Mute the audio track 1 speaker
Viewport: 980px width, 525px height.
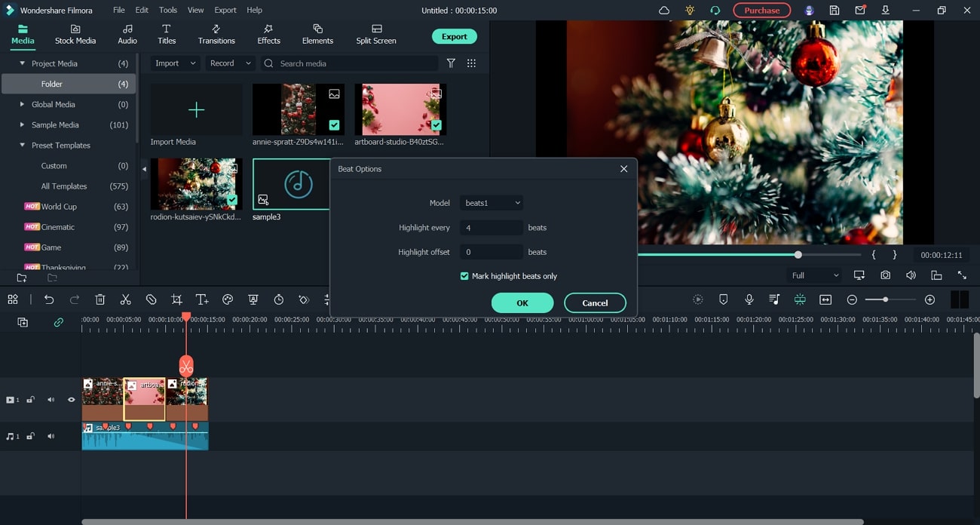tap(51, 436)
